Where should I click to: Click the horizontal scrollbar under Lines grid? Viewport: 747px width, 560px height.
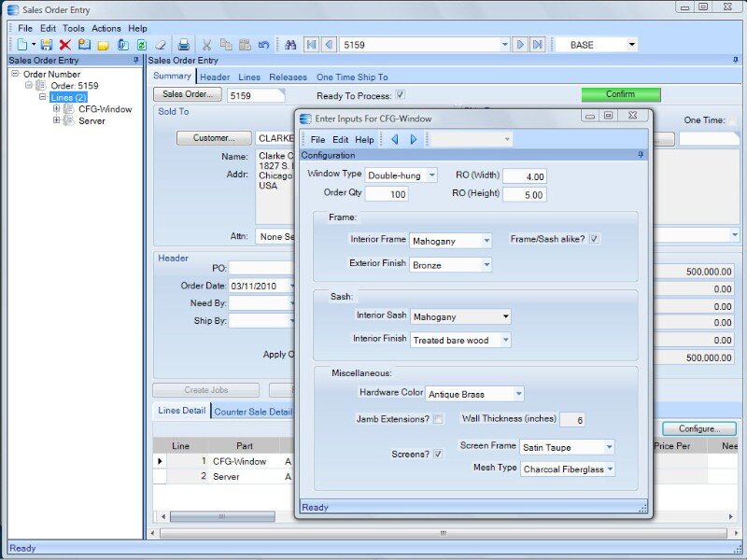tap(222, 516)
